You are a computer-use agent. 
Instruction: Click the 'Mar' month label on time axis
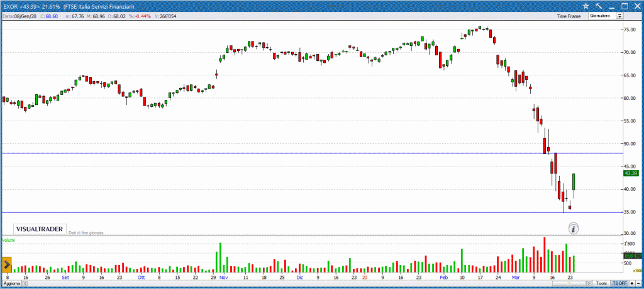pyautogui.click(x=516, y=277)
